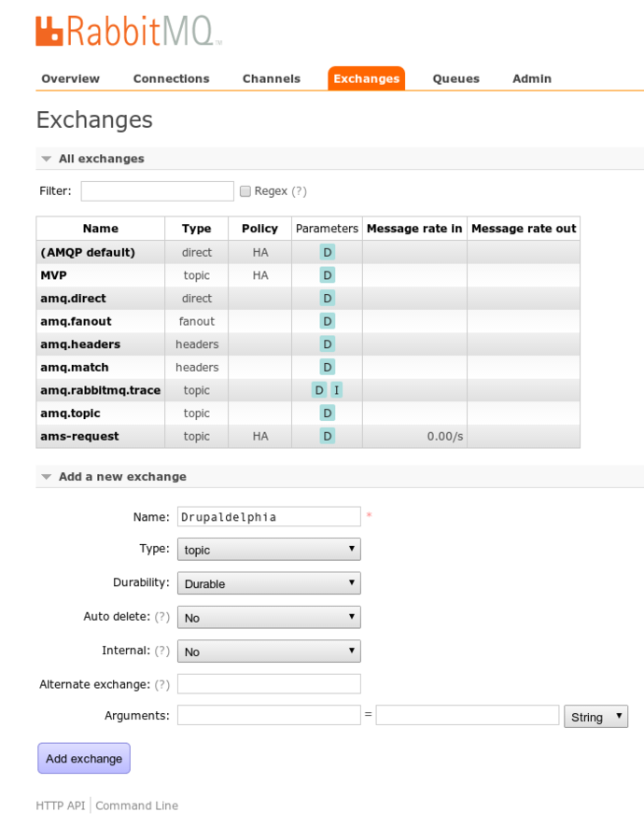
Task: Click the Name column header
Action: (x=101, y=229)
